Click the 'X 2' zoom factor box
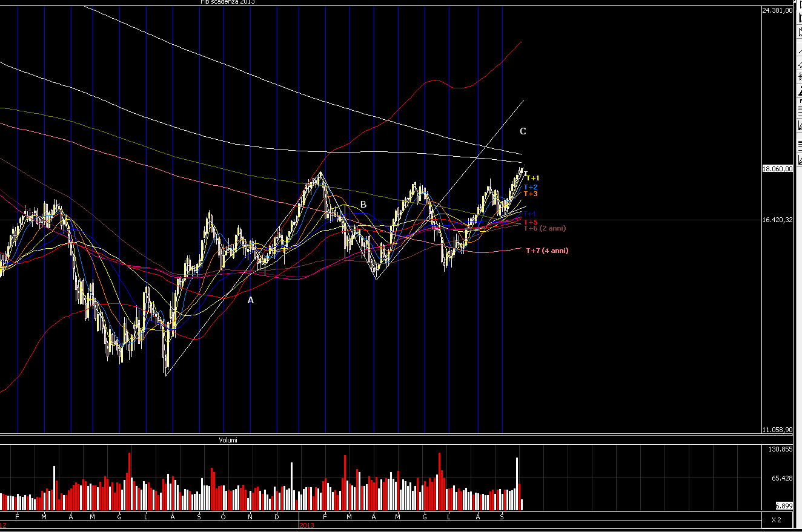This screenshot has width=802, height=532. 777,520
